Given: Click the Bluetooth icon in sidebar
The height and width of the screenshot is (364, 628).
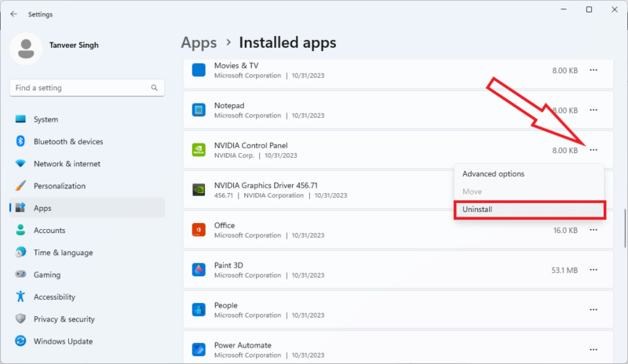Looking at the screenshot, I should pos(20,141).
